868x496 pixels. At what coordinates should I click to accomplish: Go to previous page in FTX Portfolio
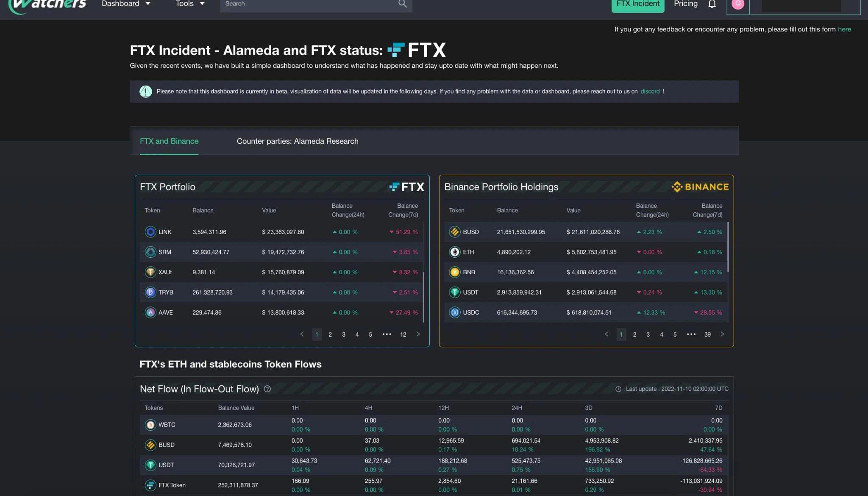point(302,334)
